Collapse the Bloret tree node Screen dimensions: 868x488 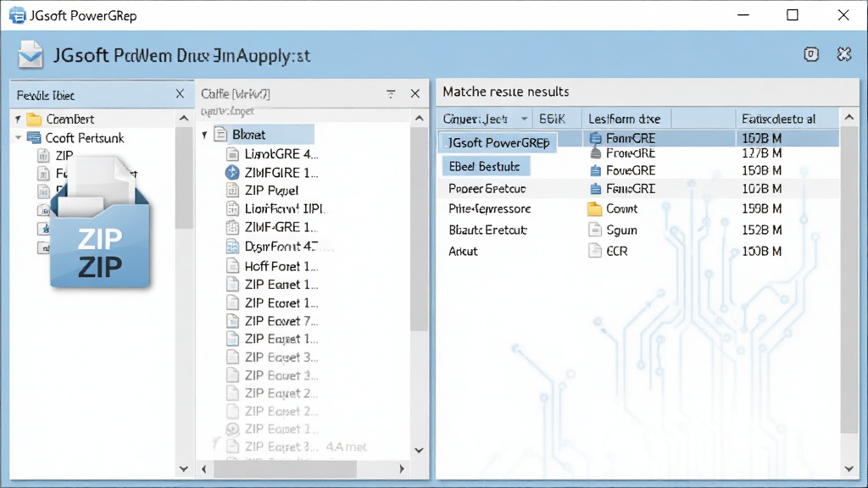tap(205, 135)
